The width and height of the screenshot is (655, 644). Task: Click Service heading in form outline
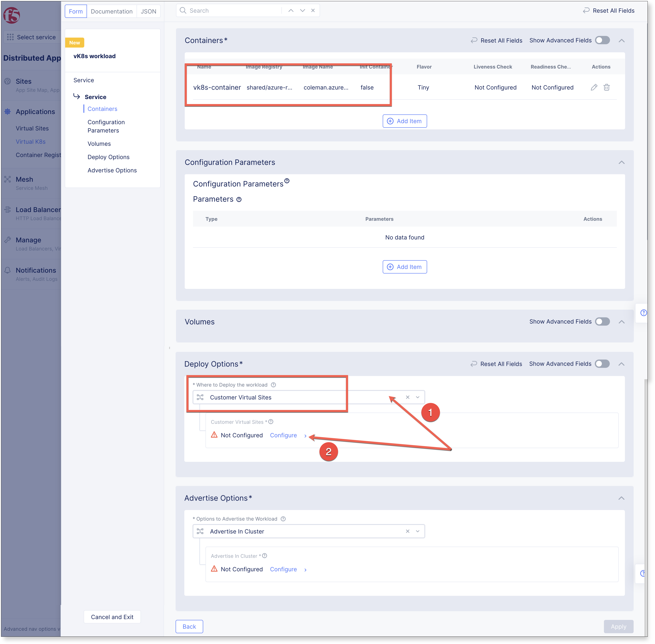pos(95,97)
